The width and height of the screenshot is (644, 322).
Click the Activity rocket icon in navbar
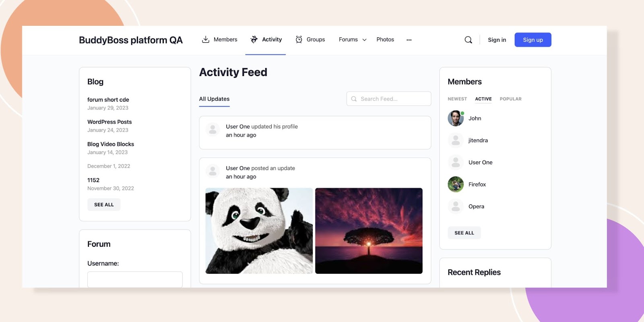[254, 39]
